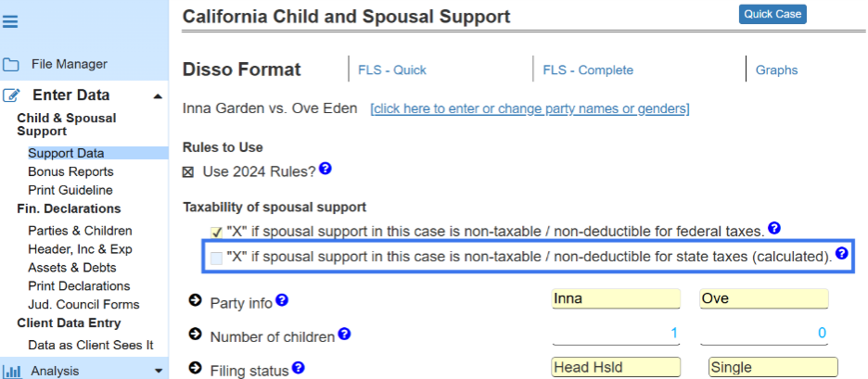Click the help icon for state taxes checkbox
868x379 pixels.
click(842, 253)
